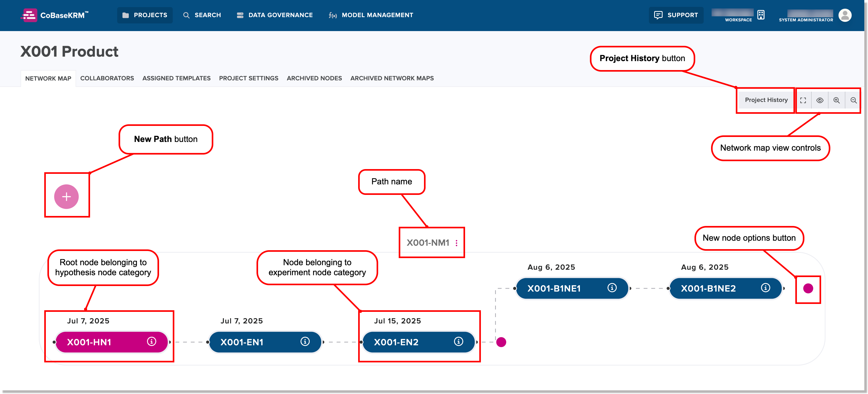Click the Support button
868x394 pixels.
pos(676,15)
